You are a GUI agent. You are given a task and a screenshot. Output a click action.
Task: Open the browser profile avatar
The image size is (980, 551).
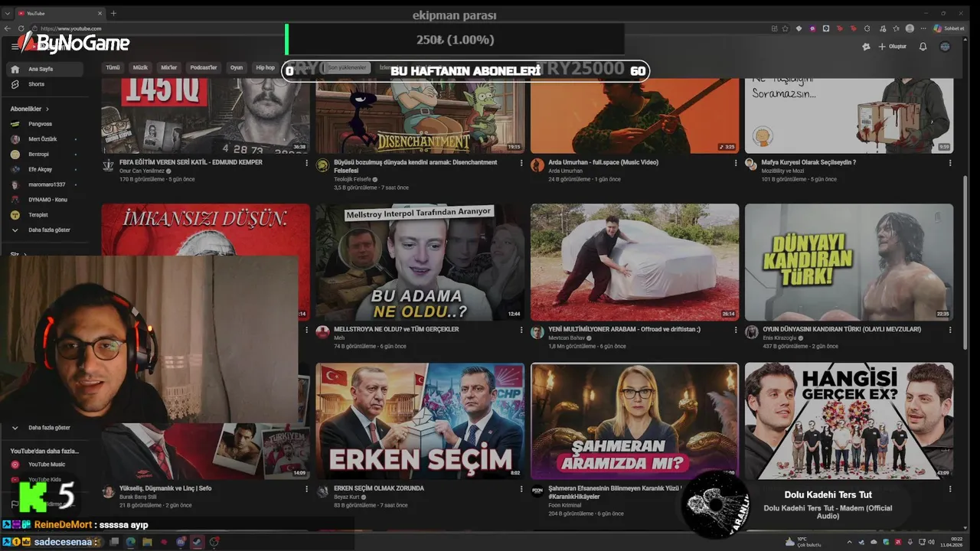click(910, 28)
